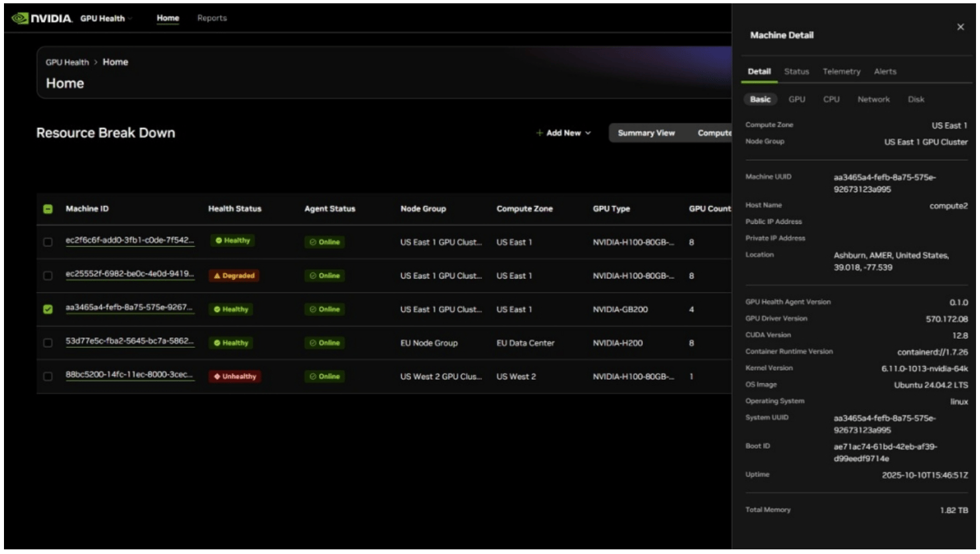Click Total Memory value 1.82 TB
This screenshot has height=554, width=980.
954,510
